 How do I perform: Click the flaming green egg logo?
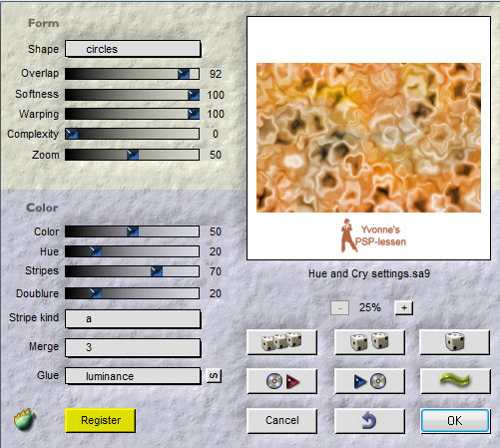[x=24, y=419]
